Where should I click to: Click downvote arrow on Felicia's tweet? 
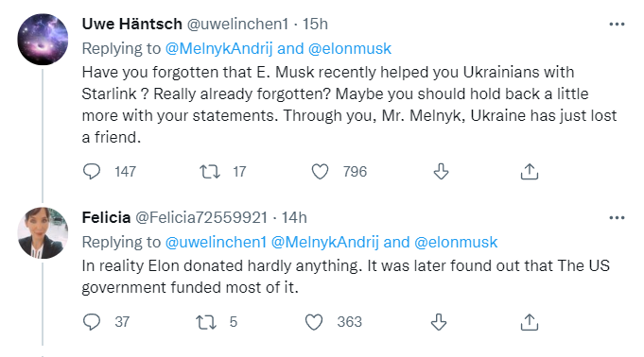point(439,322)
